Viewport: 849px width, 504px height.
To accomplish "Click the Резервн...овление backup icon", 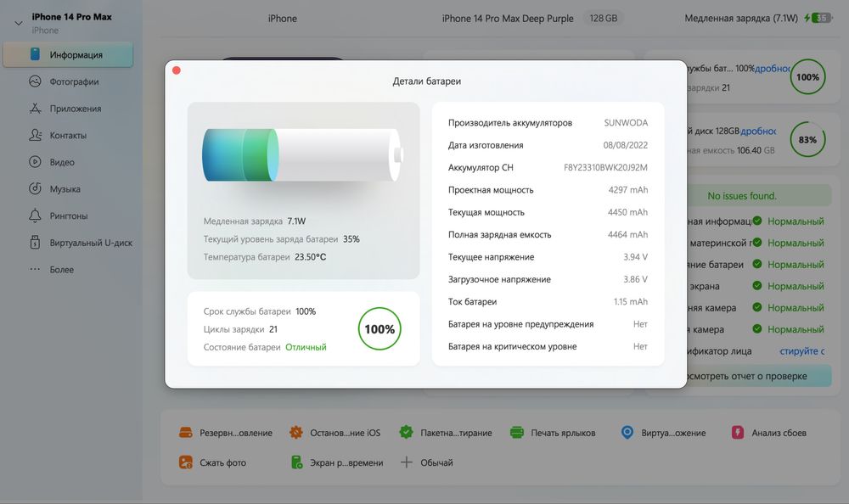I will click(186, 433).
